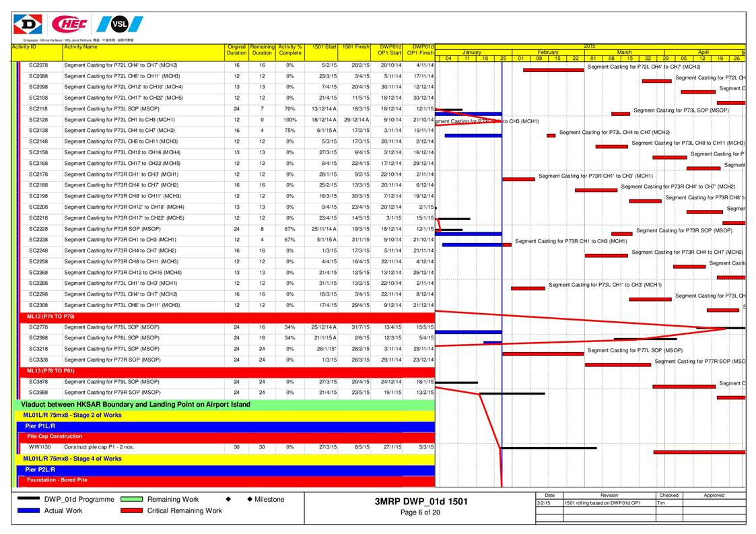The width and height of the screenshot is (756, 534).
Task: Click the Milestone legend label
Action: (269, 499)
